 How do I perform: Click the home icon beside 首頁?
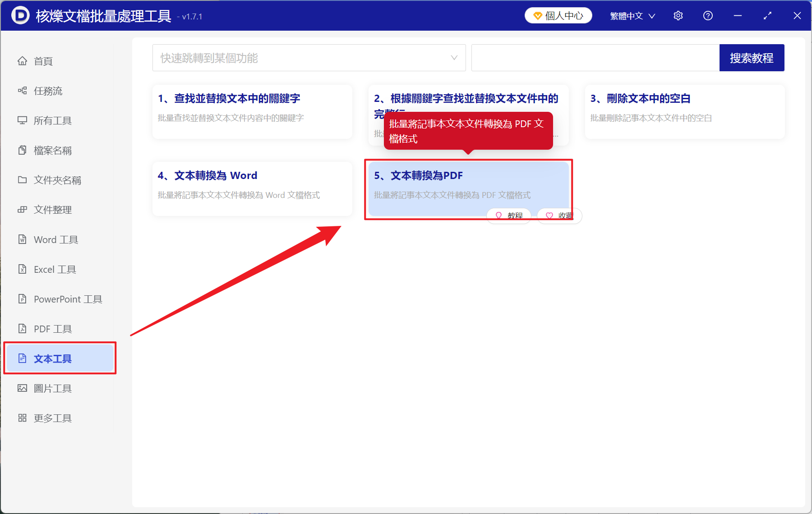(22, 61)
